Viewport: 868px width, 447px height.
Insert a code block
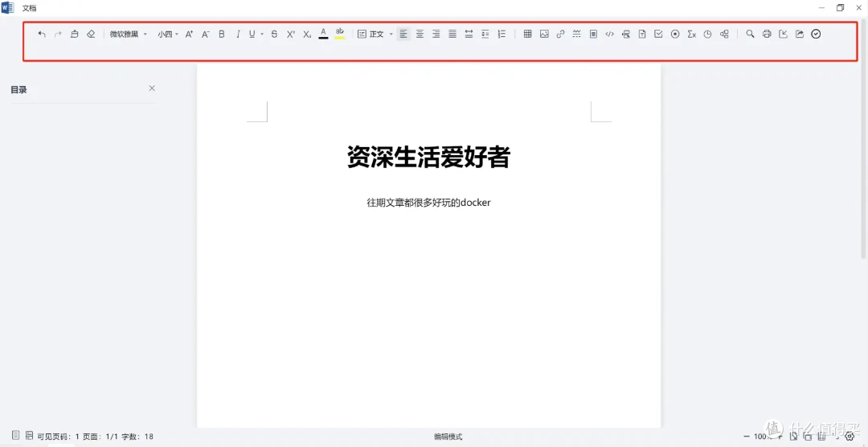pyautogui.click(x=609, y=35)
